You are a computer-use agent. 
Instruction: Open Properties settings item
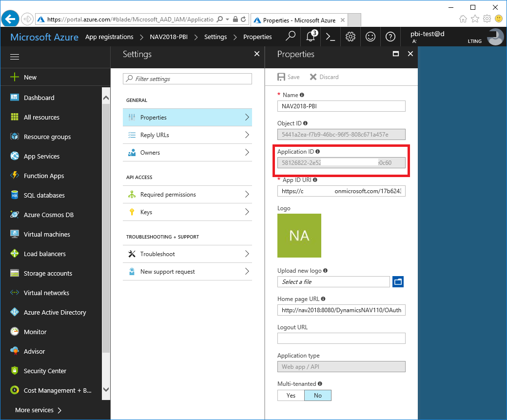(187, 117)
